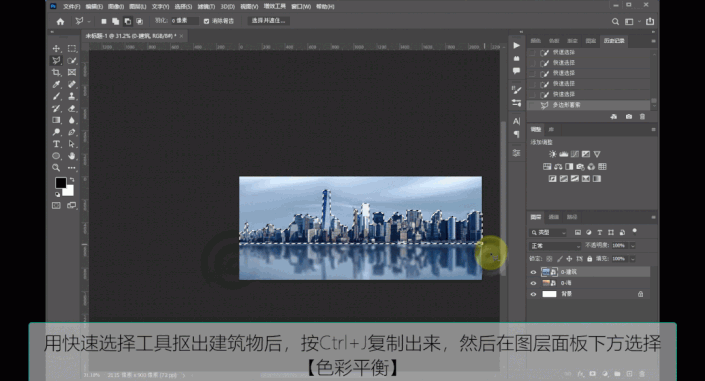
Task: Switch to the Channels tab beside Layers
Action: [x=553, y=217]
